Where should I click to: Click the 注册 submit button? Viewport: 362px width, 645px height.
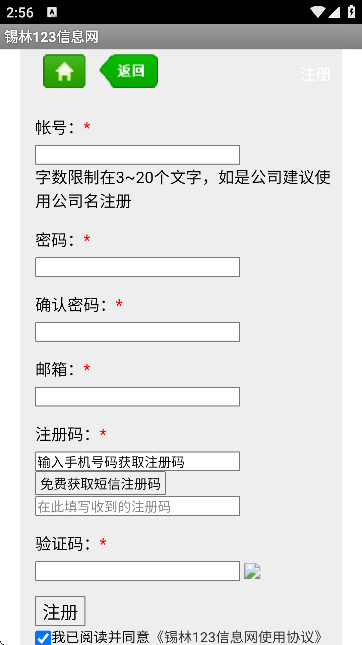click(x=60, y=611)
